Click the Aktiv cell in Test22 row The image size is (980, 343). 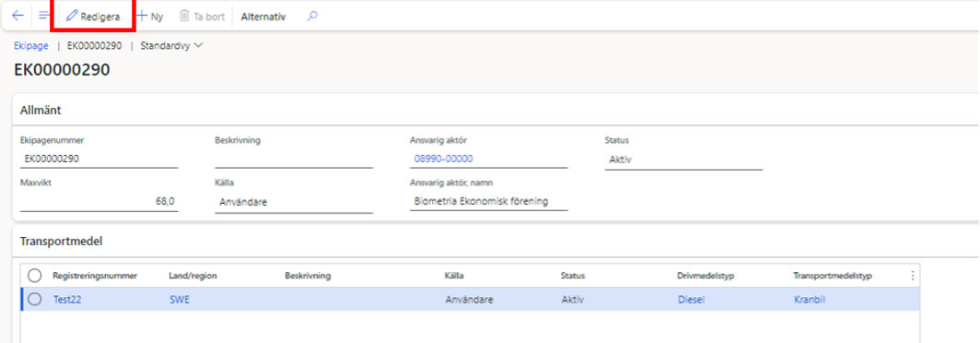coord(573,300)
